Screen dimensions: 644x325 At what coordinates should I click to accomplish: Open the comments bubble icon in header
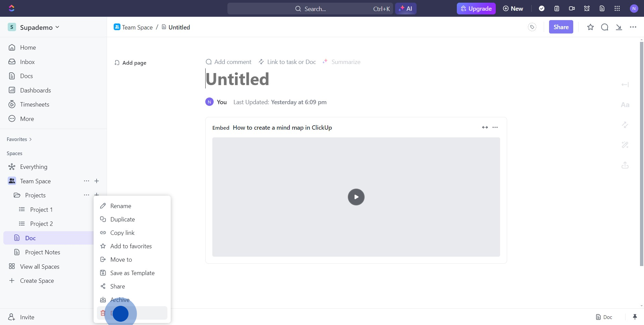(604, 27)
